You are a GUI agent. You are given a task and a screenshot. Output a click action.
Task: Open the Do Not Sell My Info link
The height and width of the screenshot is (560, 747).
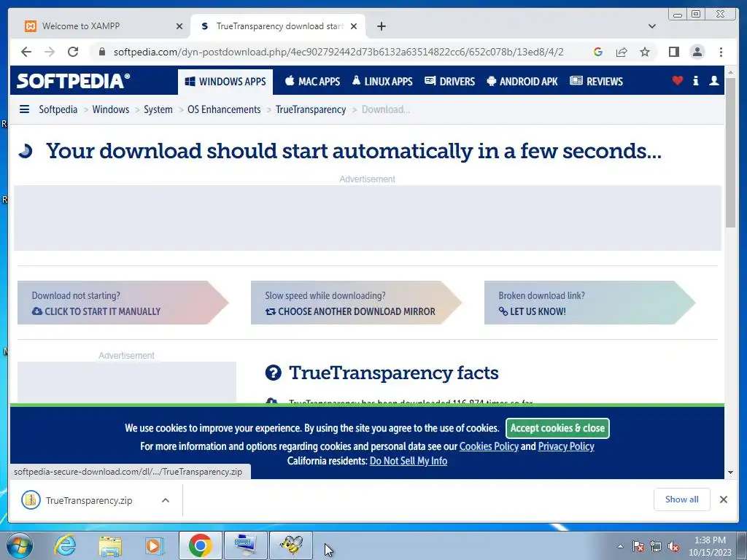(409, 461)
